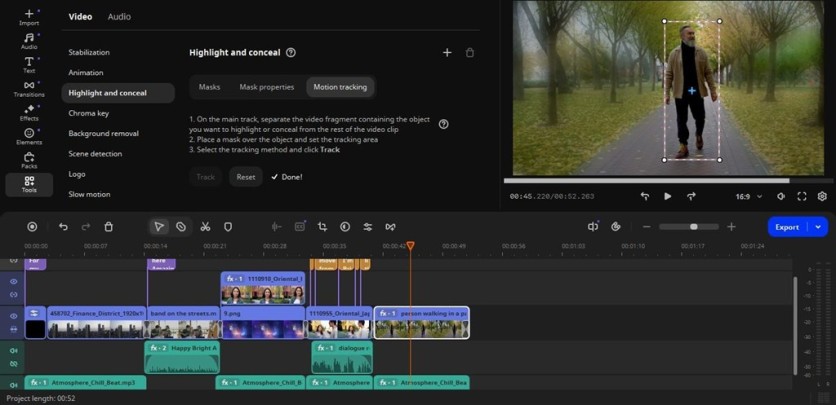Open the Audio library in the left sidebar
The image size is (836, 405).
tap(29, 41)
